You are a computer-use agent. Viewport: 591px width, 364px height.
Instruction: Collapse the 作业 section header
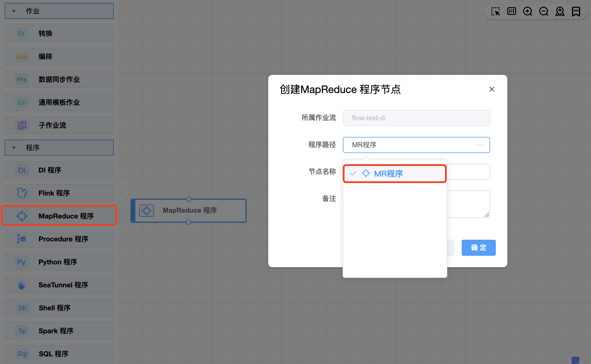tap(14, 11)
